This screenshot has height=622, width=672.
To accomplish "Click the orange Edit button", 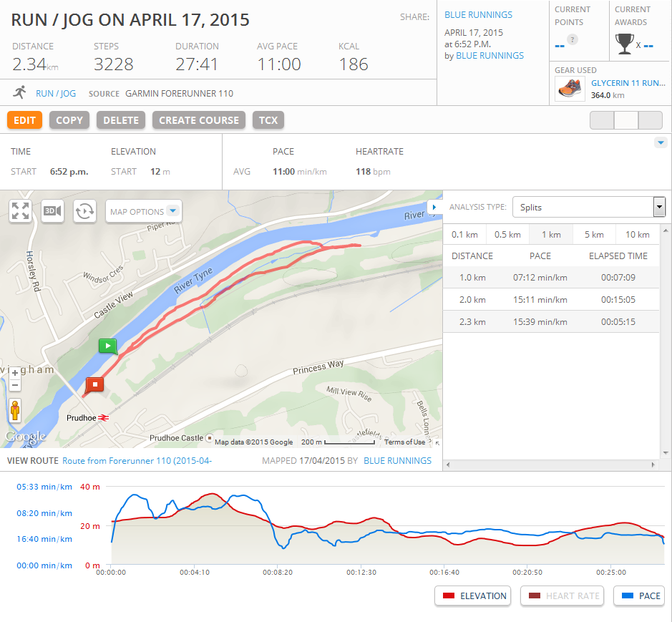I will (24, 120).
